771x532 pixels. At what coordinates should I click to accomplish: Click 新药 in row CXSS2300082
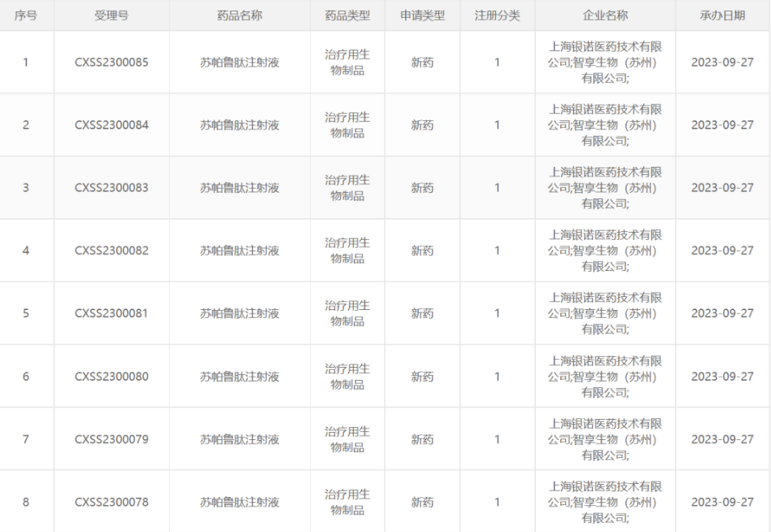[422, 251]
